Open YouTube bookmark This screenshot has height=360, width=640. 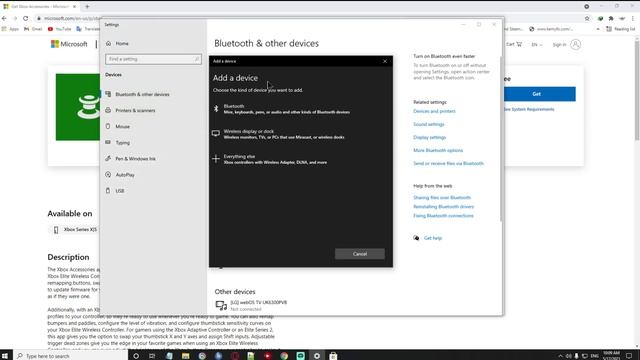coord(60,29)
